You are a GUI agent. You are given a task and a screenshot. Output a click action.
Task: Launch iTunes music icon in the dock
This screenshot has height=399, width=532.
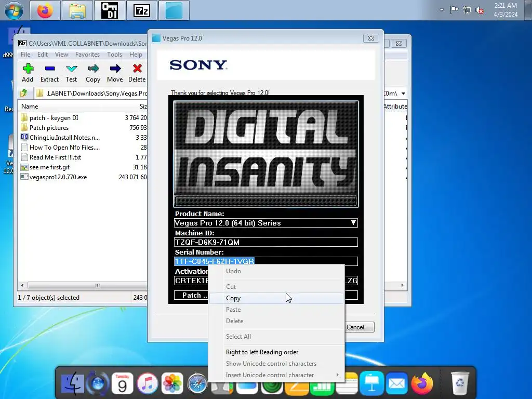click(147, 384)
